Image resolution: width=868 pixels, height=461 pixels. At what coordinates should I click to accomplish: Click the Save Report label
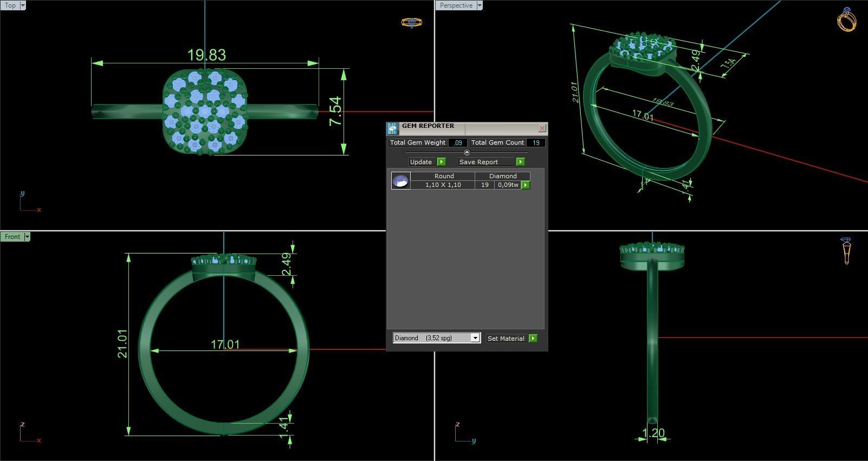pos(478,162)
